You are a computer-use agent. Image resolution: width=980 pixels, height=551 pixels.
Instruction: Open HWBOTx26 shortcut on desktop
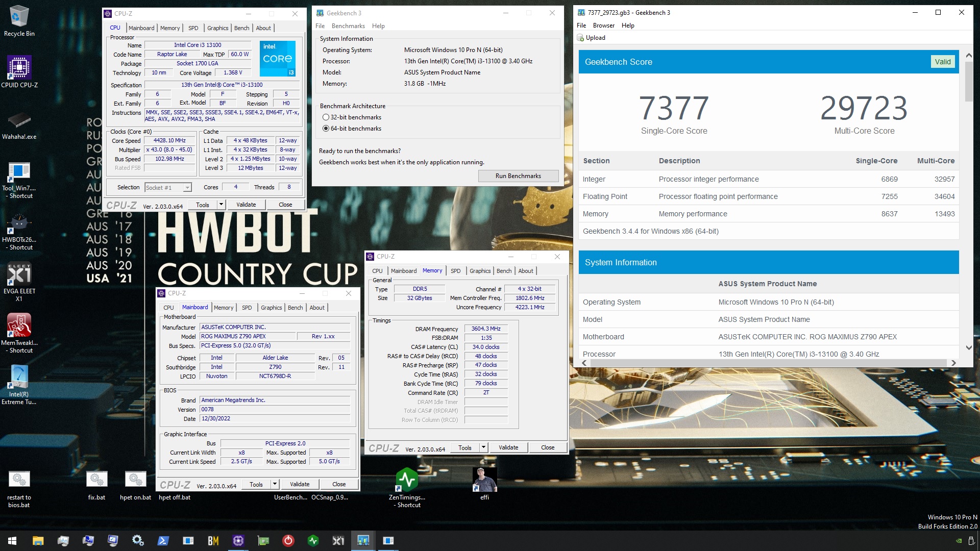pyautogui.click(x=19, y=231)
